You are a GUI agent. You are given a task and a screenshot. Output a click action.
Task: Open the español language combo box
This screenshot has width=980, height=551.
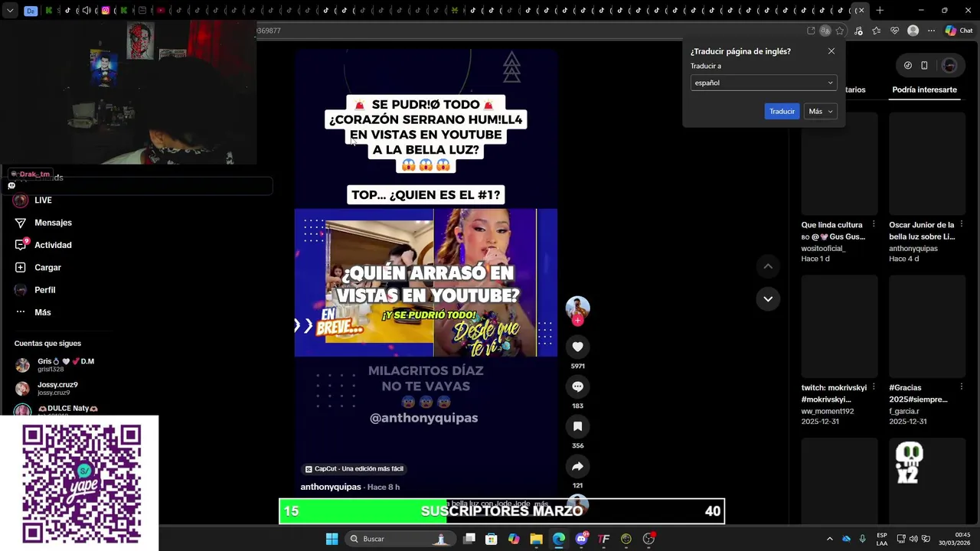(x=763, y=83)
